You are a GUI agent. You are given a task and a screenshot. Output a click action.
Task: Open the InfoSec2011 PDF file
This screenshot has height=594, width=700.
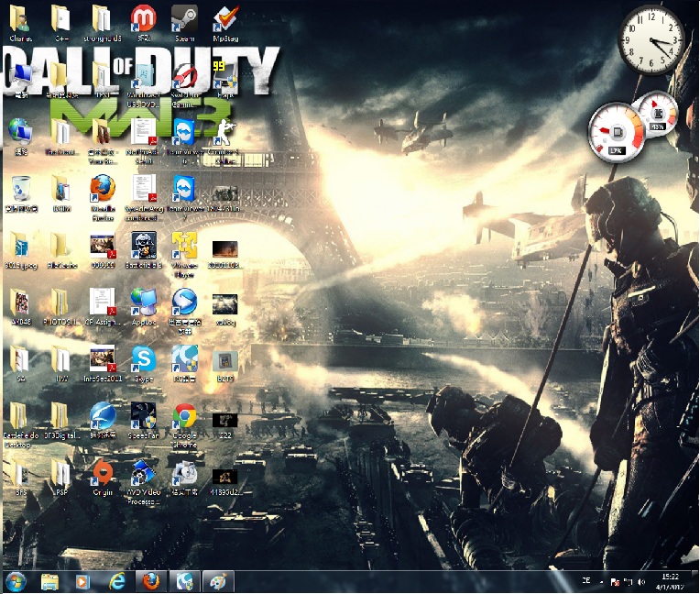click(x=103, y=363)
